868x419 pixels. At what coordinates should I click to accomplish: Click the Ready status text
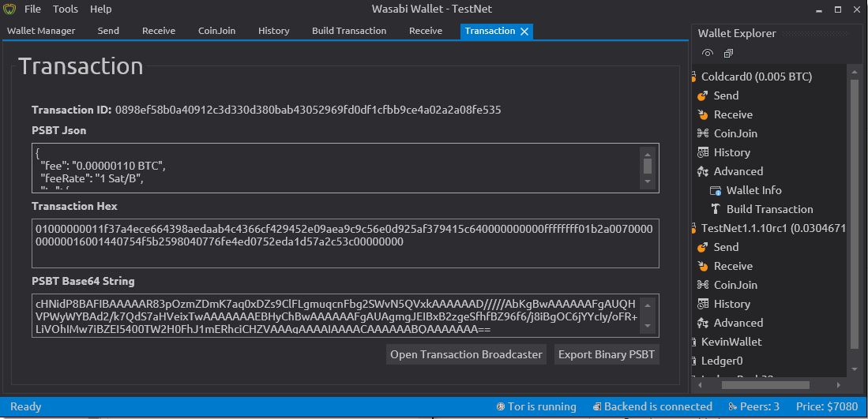coord(25,407)
